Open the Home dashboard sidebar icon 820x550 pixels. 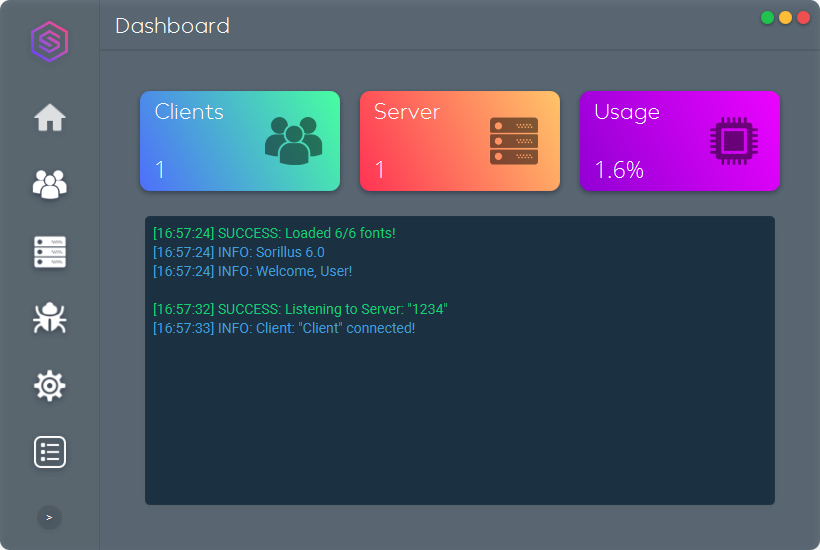coord(50,117)
